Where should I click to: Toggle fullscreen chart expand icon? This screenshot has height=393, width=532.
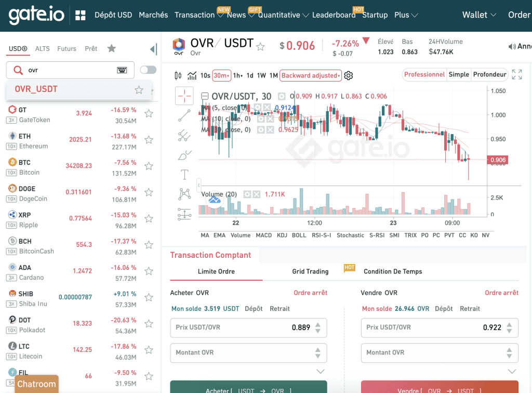click(517, 74)
